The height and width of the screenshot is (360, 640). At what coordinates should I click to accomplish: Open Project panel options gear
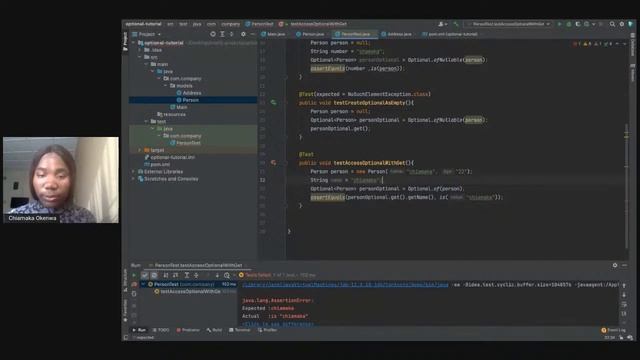tap(243, 34)
